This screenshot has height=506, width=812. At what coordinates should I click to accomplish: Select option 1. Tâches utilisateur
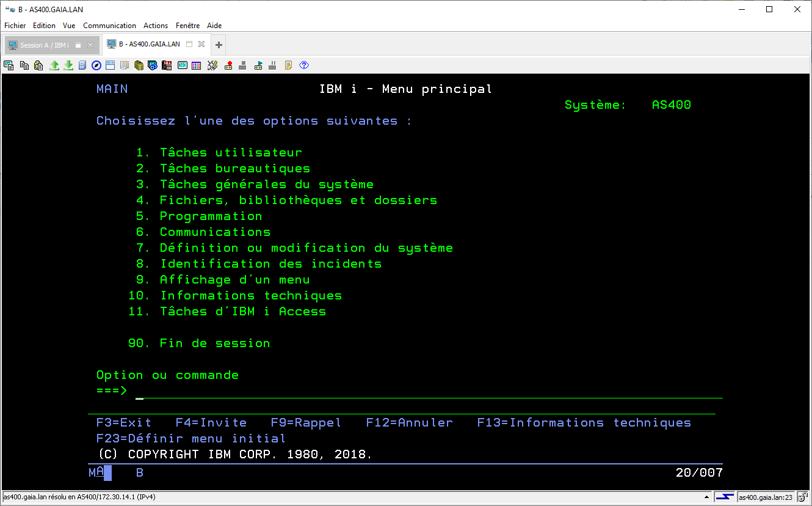click(219, 153)
